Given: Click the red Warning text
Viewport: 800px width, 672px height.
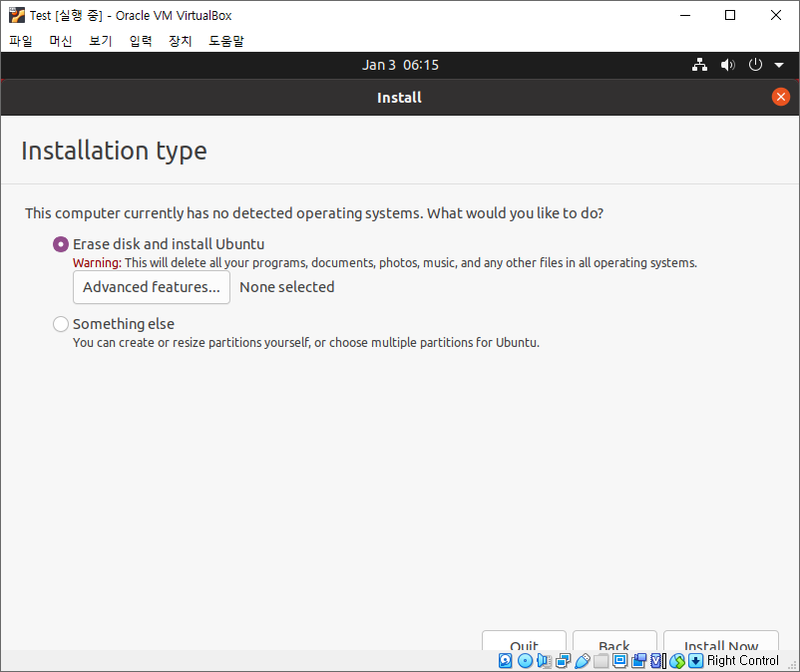Looking at the screenshot, I should click(x=97, y=262).
